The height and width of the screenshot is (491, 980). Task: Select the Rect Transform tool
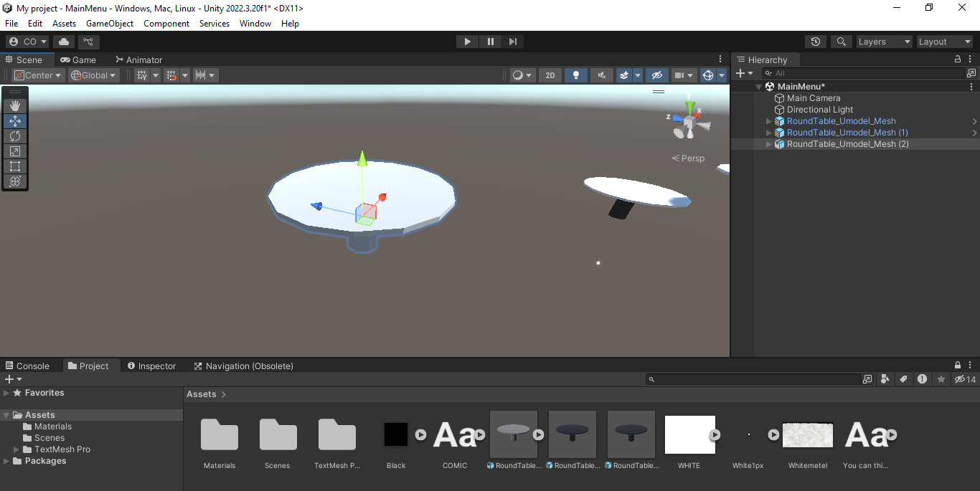point(15,166)
